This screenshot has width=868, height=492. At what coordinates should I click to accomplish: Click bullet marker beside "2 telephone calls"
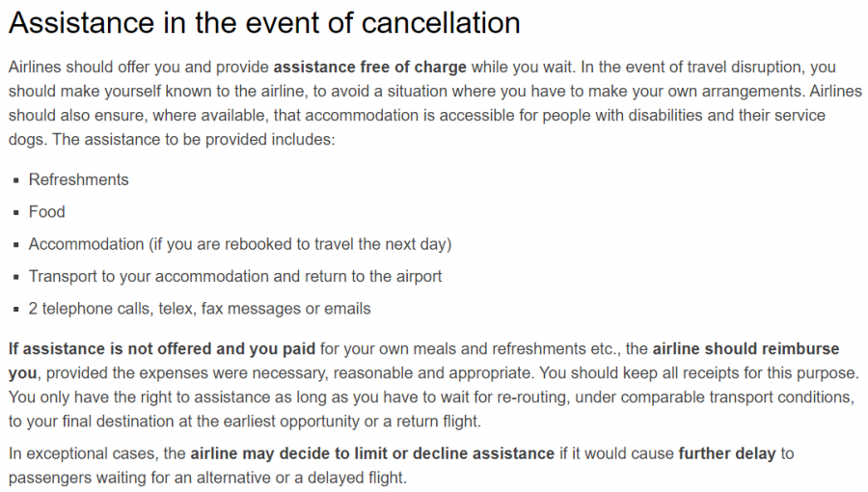click(x=16, y=310)
